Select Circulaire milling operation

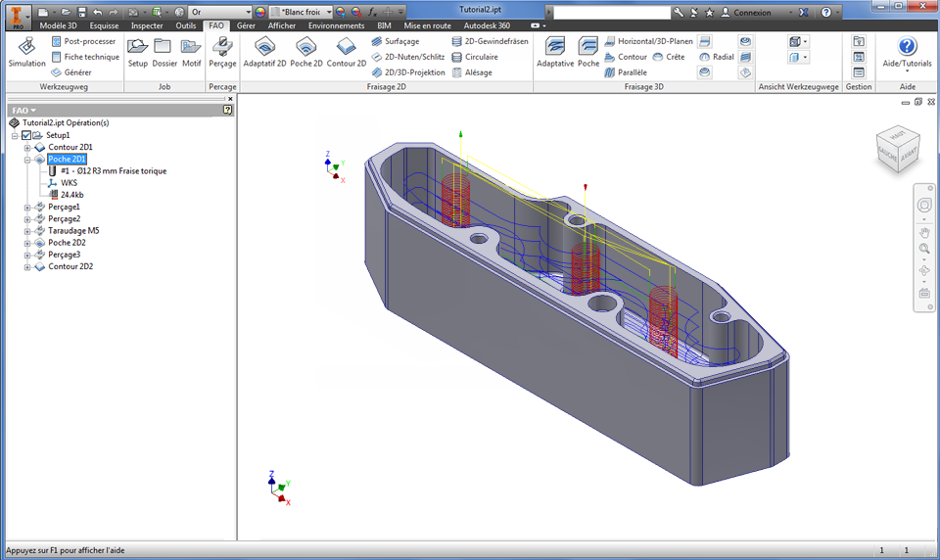coord(475,57)
